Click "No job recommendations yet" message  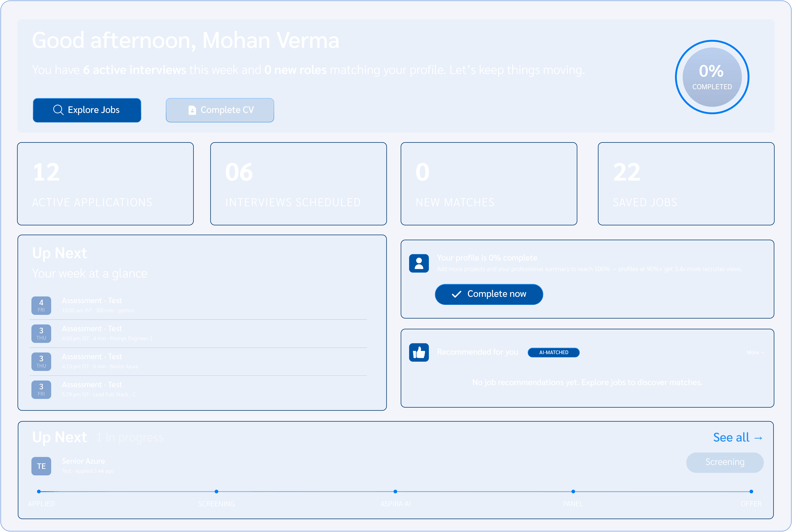587,382
